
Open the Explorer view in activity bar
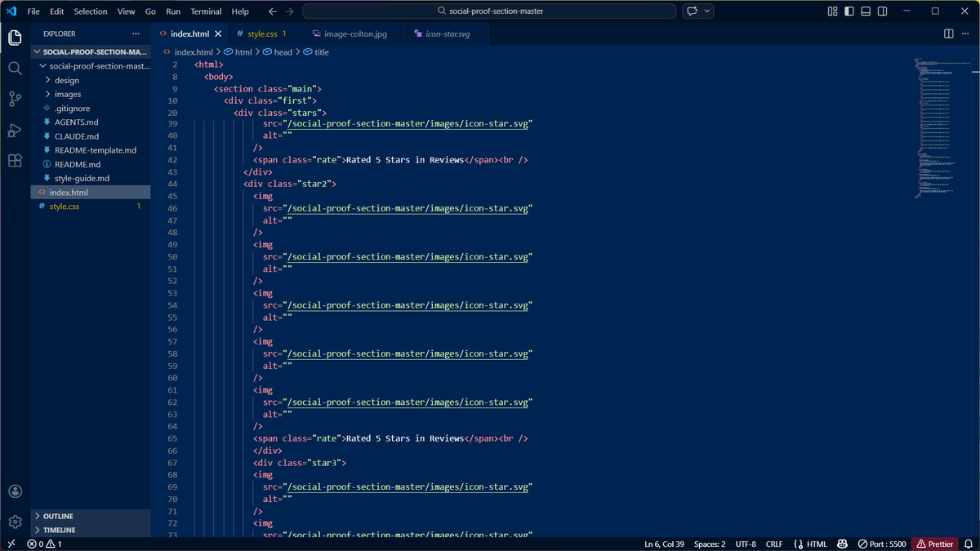point(15,38)
